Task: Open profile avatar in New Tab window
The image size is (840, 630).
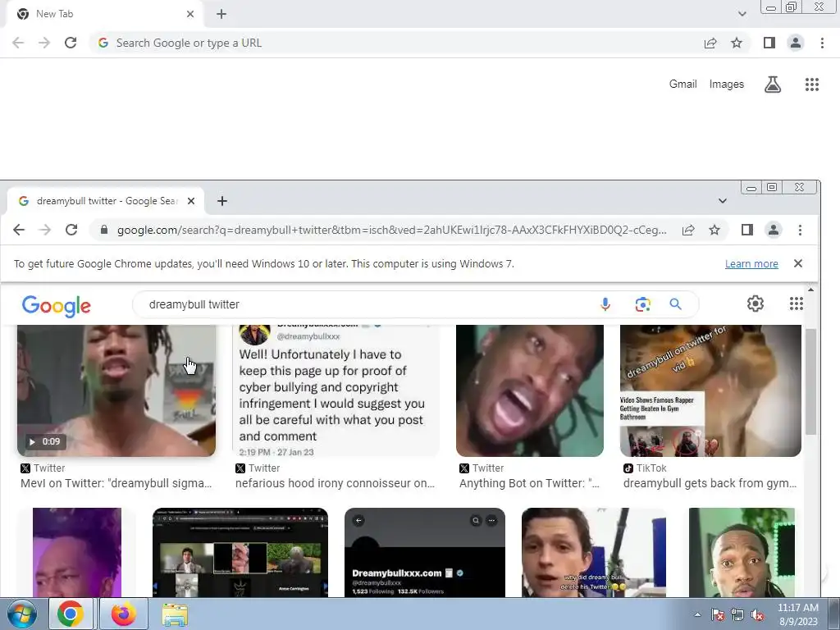Action: (796, 43)
